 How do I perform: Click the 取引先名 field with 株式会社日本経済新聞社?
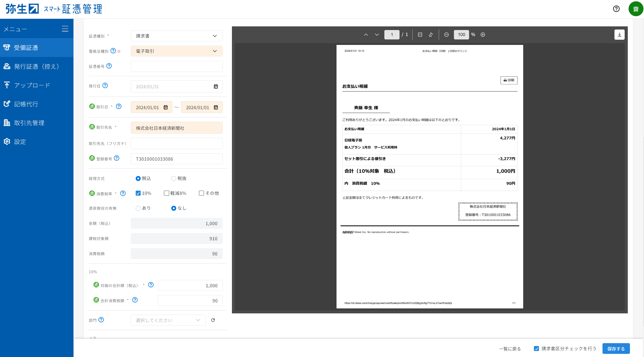click(177, 128)
